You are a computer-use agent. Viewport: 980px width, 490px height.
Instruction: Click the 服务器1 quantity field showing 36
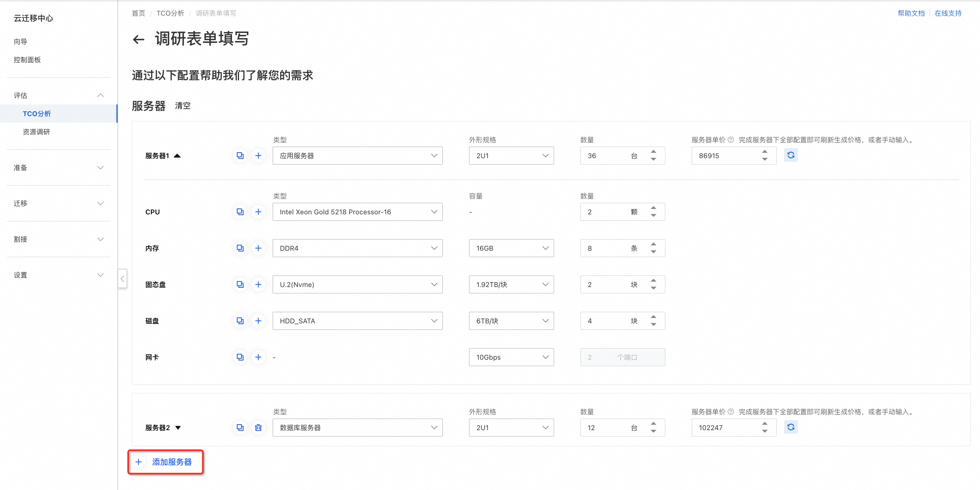[x=622, y=156]
